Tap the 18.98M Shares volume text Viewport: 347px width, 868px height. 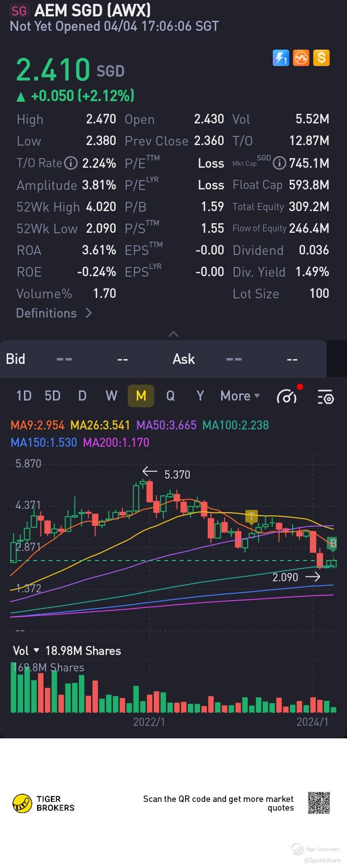[x=83, y=651]
